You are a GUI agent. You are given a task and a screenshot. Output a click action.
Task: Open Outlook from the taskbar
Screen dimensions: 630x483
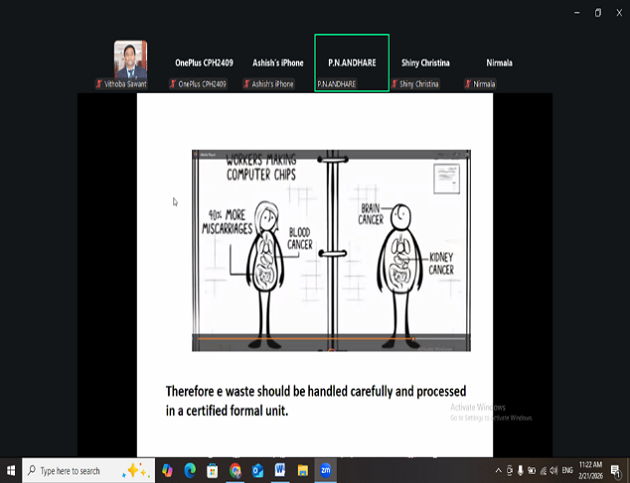[257, 470]
